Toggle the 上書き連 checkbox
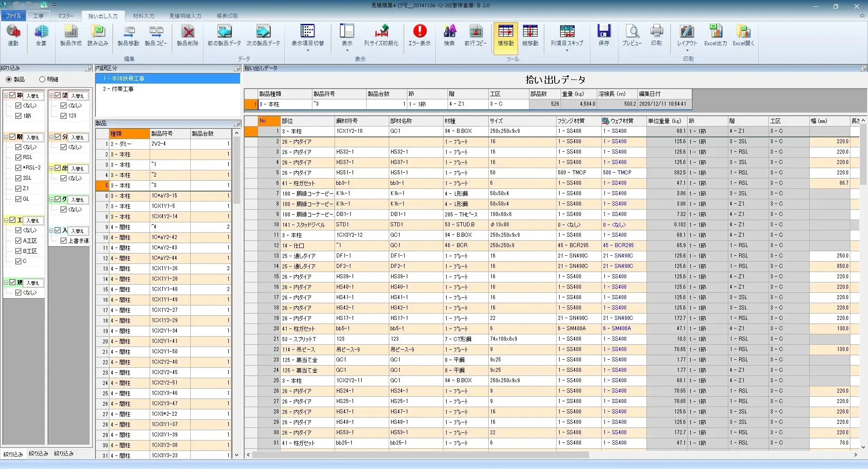This screenshot has height=469, width=868. point(64,240)
